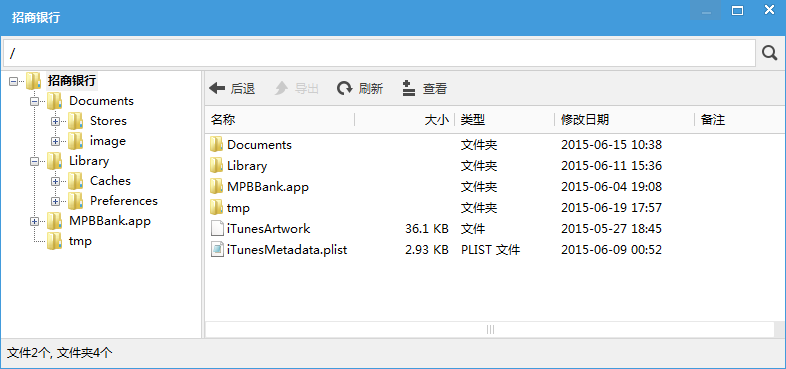786x369 pixels.
Task: Click the horizontal scrollbar at list bottom
Action: 490,329
